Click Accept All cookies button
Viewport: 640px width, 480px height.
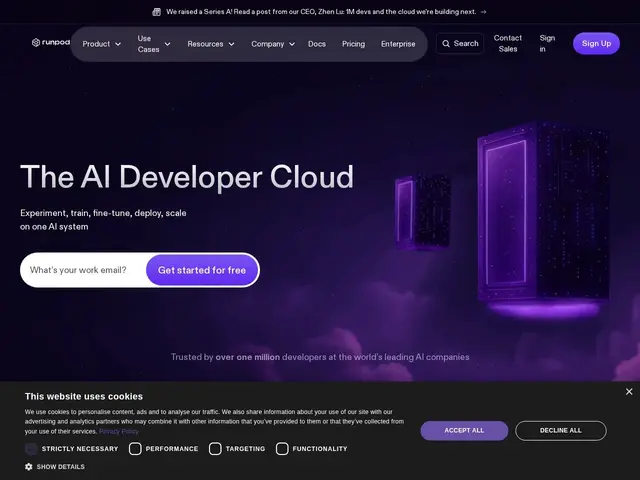(464, 431)
